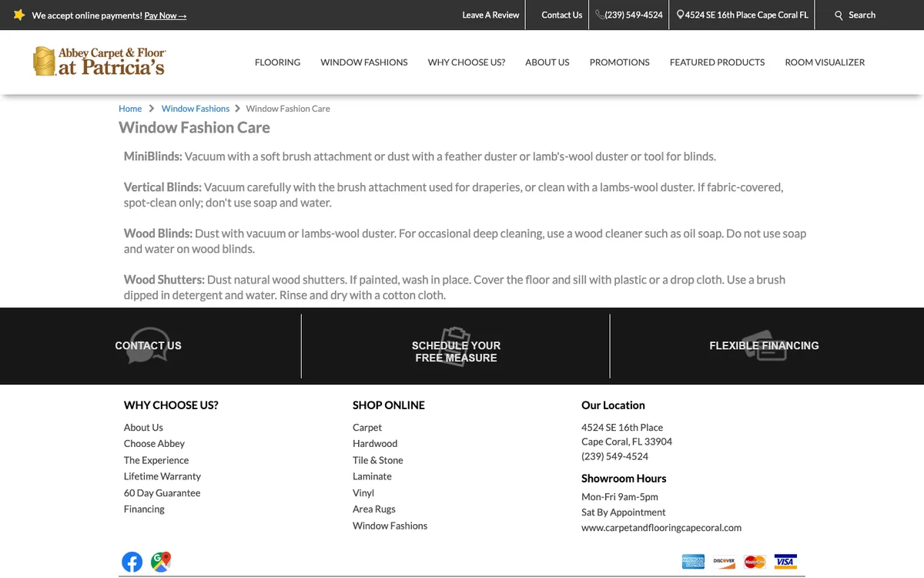The width and height of the screenshot is (924, 578).
Task: Click the Cape Coral, FL 33904 footer text
Action: click(x=627, y=442)
